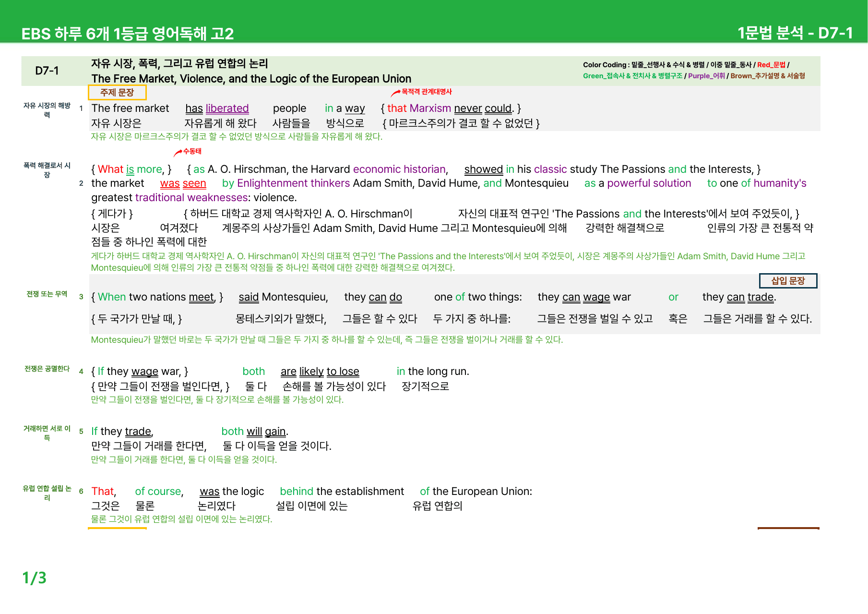Screen dimensions: 868x614
Task: Click 'they can trade.' phrase
Action: pyautogui.click(x=739, y=297)
